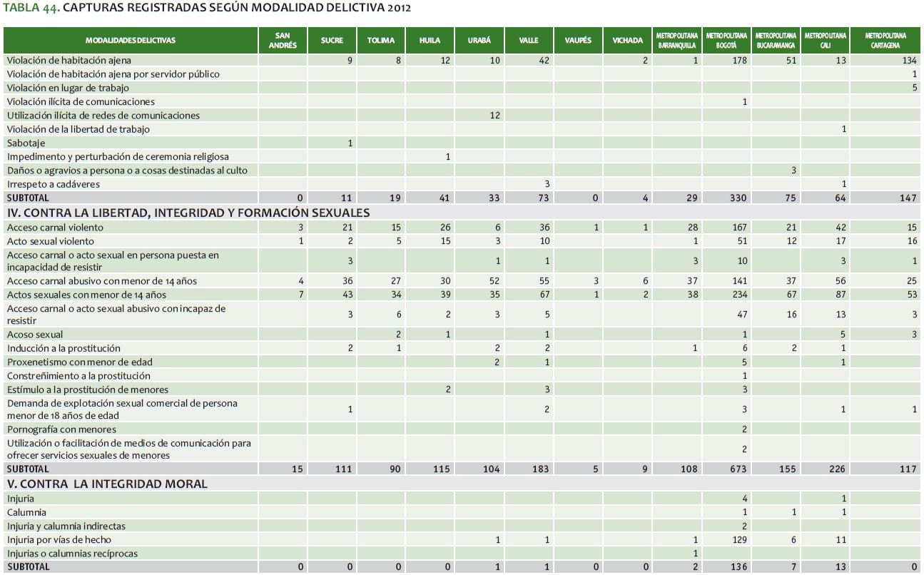The width and height of the screenshot is (924, 575).
Task: Click the "V. CONTRA LA INTEGRIDAD MORAL" heading
Action: [107, 484]
